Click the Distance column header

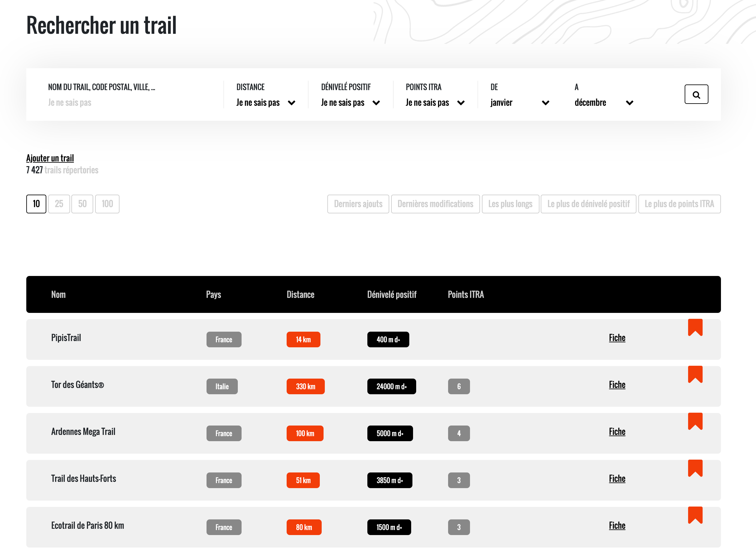pyautogui.click(x=300, y=294)
